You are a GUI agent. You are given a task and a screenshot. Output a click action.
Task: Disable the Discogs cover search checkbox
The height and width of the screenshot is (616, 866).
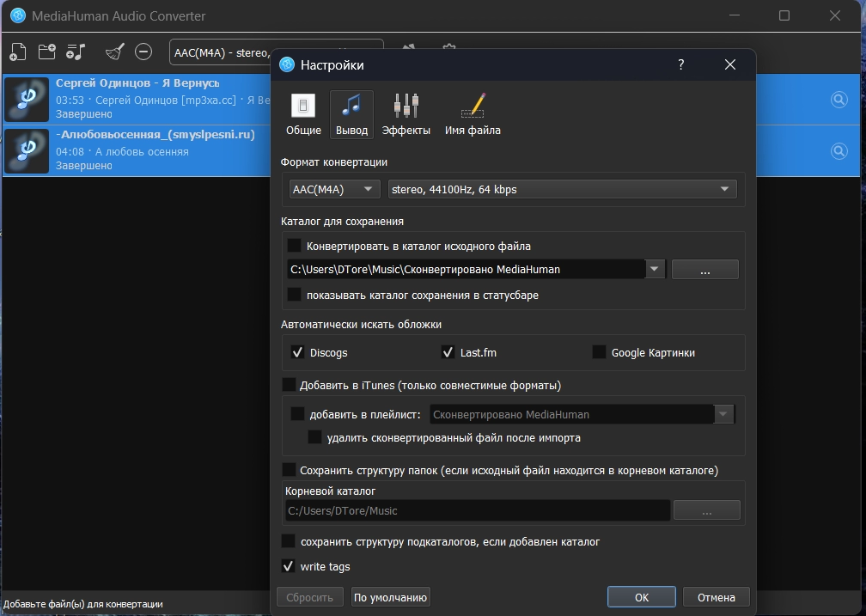pos(298,352)
